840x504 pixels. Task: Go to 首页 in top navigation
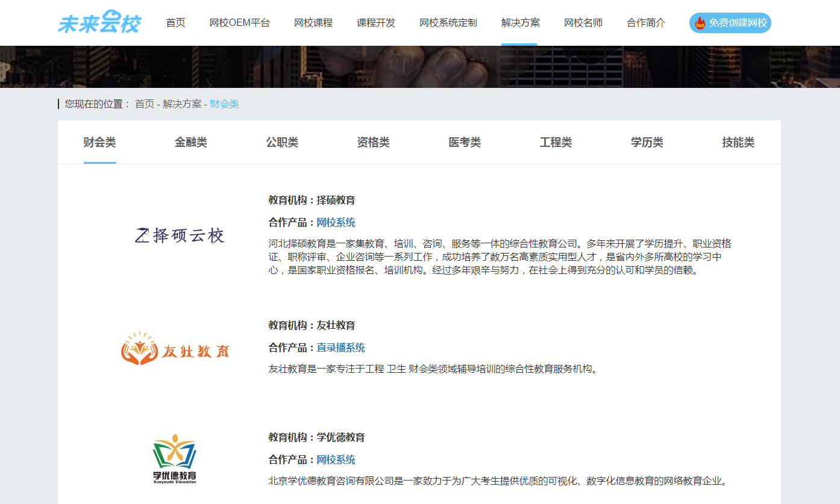coord(176,23)
